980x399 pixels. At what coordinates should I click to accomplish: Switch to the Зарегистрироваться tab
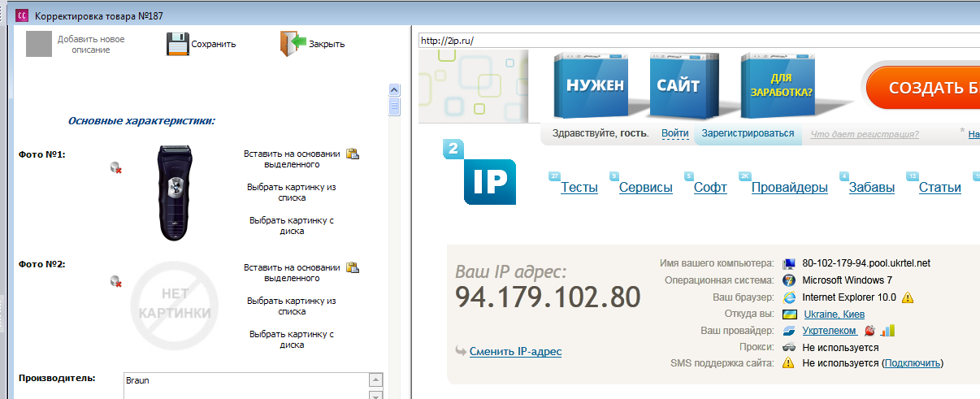(748, 134)
